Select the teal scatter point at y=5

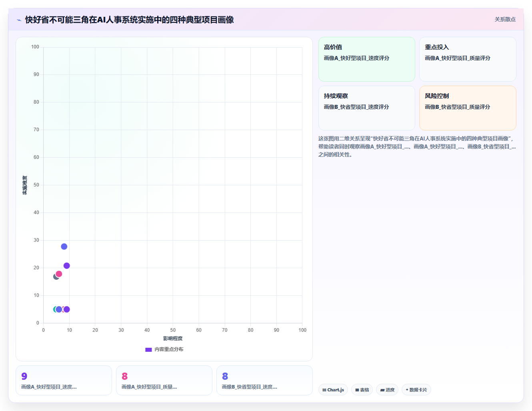click(55, 309)
